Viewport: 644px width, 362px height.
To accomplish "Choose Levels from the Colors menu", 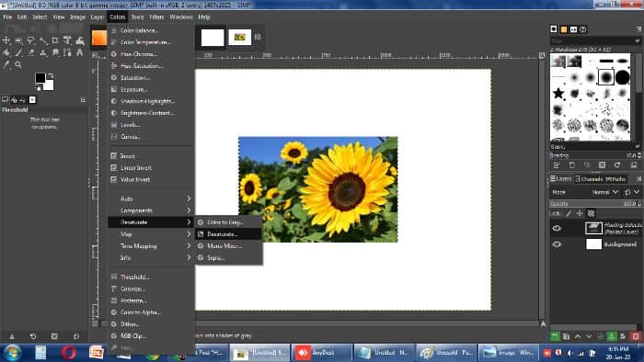I will (x=151, y=125).
